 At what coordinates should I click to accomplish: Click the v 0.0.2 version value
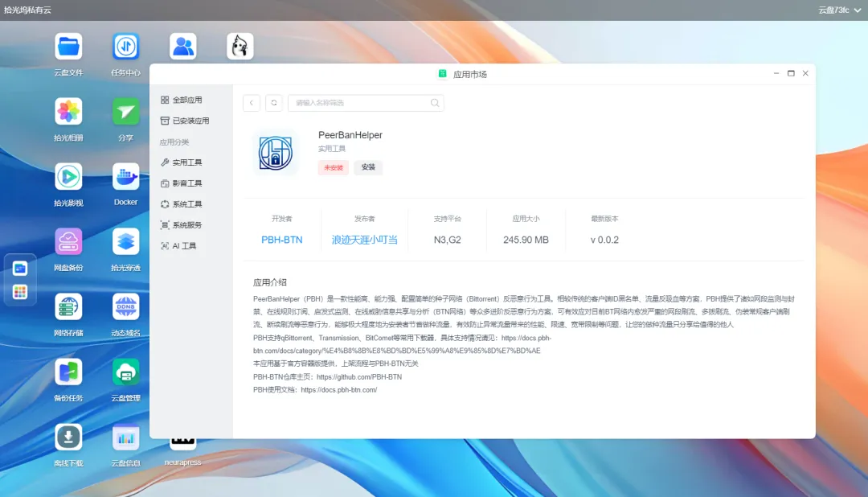[x=604, y=240]
